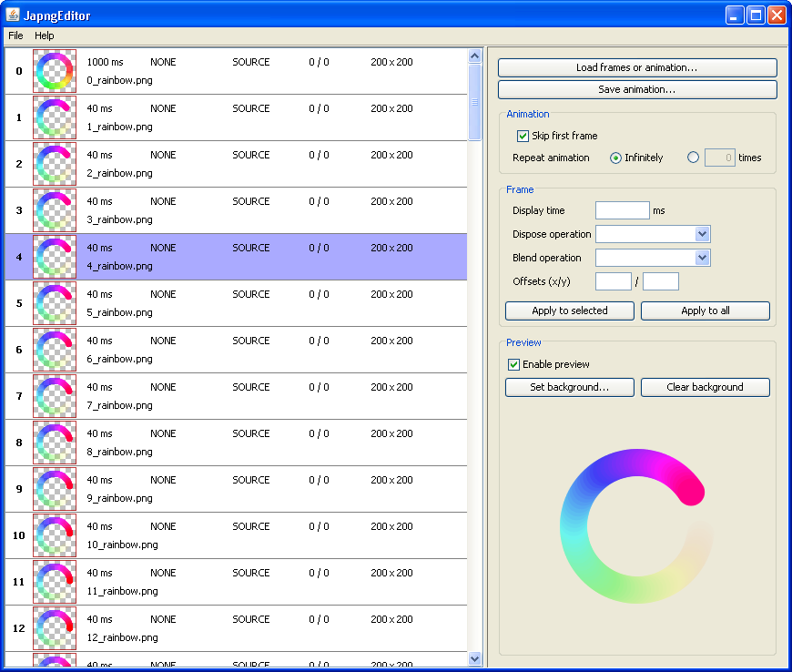Choose the 7_rainbow.png frame thumbnail
This screenshot has height=672, width=792.
tap(55, 396)
